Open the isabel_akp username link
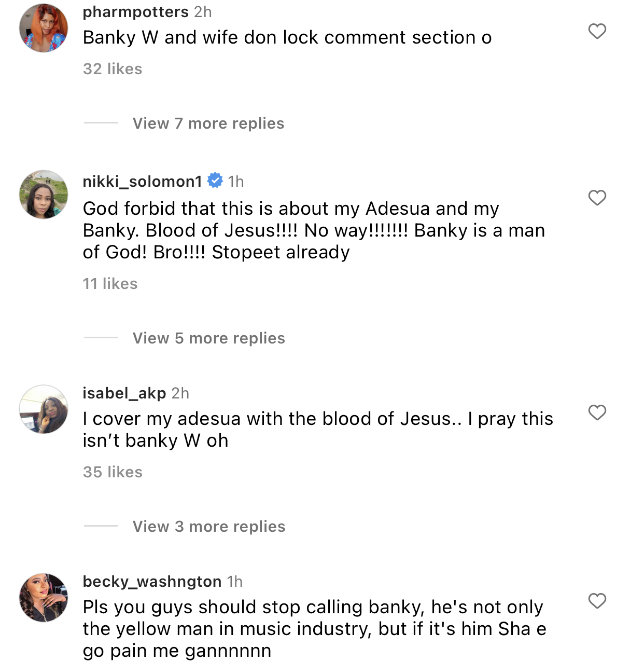Image resolution: width=644 pixels, height=661 pixels. point(124,393)
